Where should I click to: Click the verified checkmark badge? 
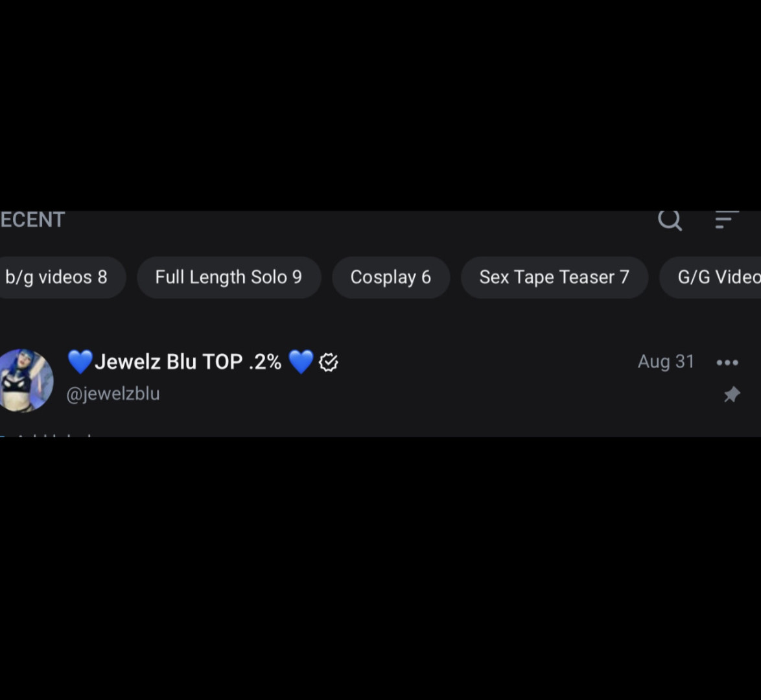click(329, 362)
